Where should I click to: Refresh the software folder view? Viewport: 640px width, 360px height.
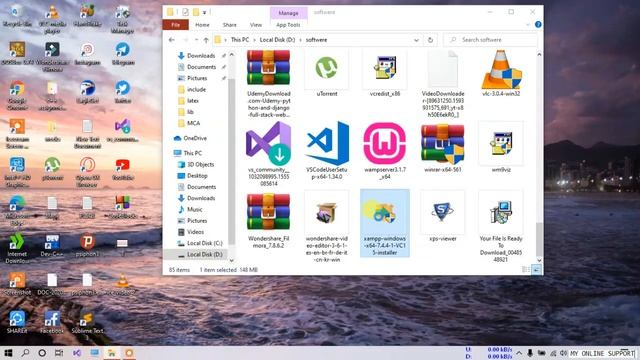pos(430,40)
